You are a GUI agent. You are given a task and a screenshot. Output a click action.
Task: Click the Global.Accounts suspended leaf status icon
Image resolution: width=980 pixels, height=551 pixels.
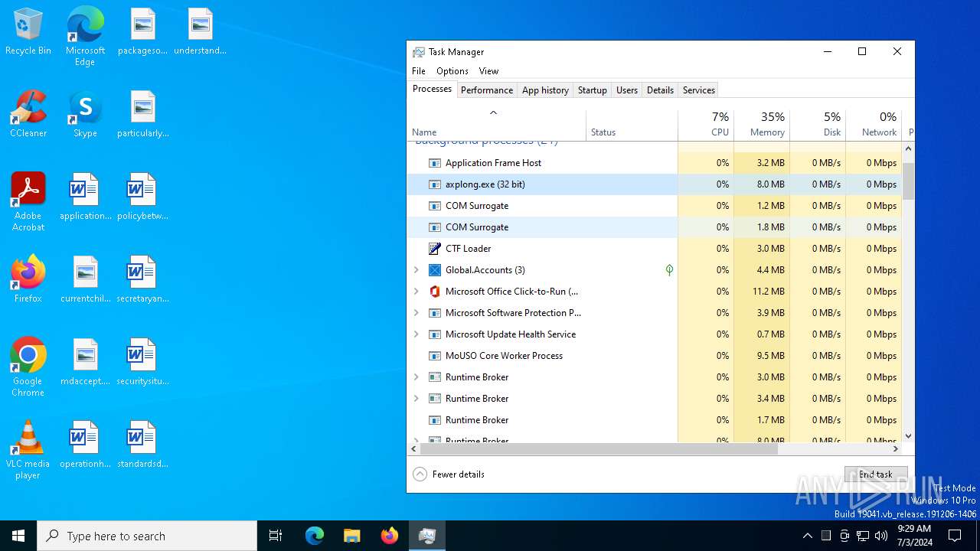coord(669,270)
